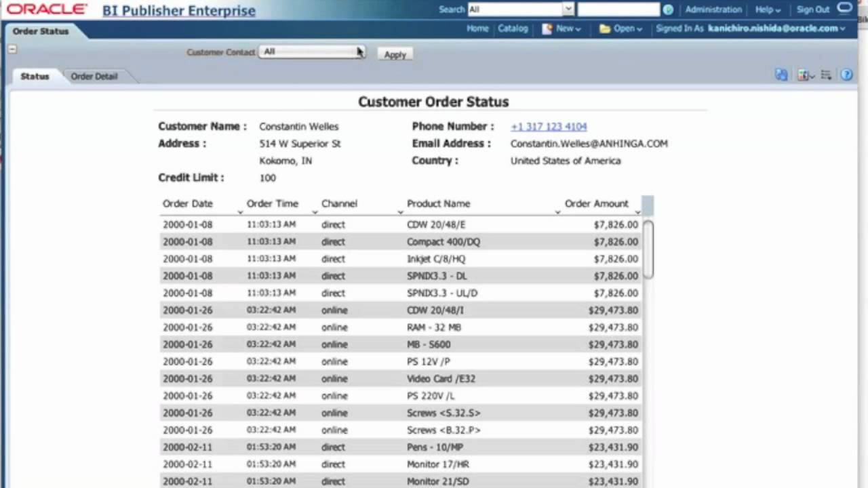Click the search text input field
The image size is (868, 488).
pos(618,9)
